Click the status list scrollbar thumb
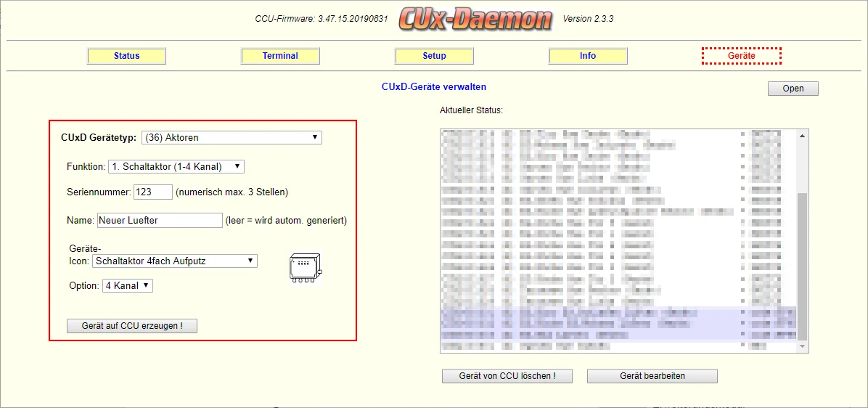This screenshot has height=408, width=868. (x=802, y=267)
